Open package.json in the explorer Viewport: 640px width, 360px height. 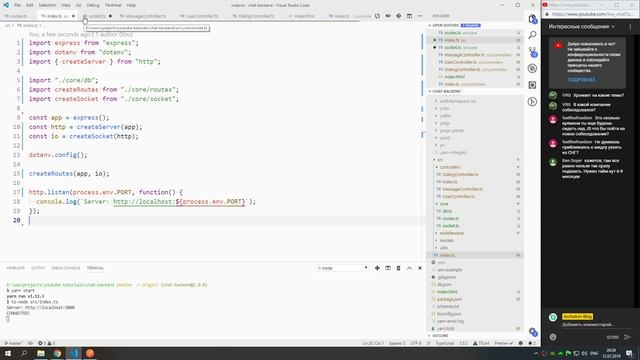(x=476, y=299)
